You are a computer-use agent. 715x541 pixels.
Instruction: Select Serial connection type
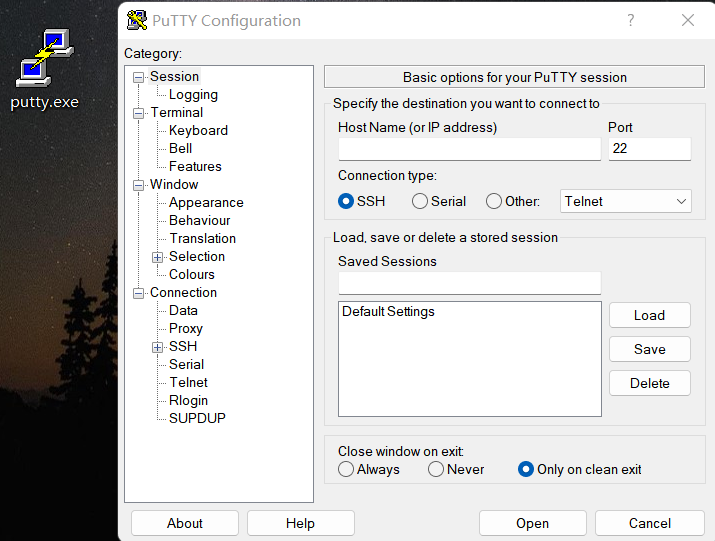pyautogui.click(x=439, y=201)
